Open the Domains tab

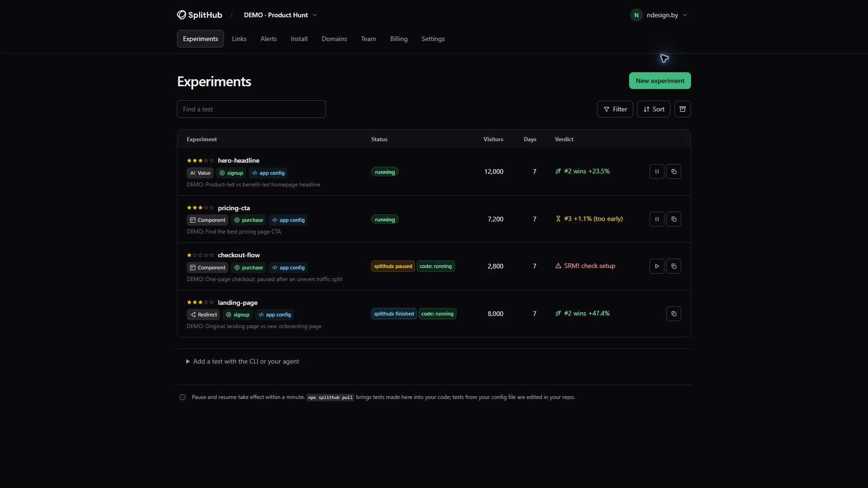pyautogui.click(x=334, y=39)
